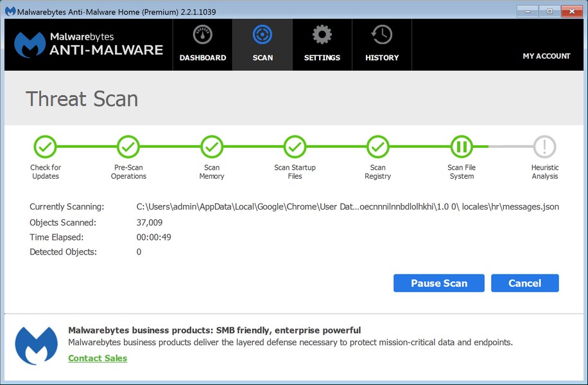588x385 pixels.
Task: Click the Threat Scan heading
Action: click(x=82, y=99)
